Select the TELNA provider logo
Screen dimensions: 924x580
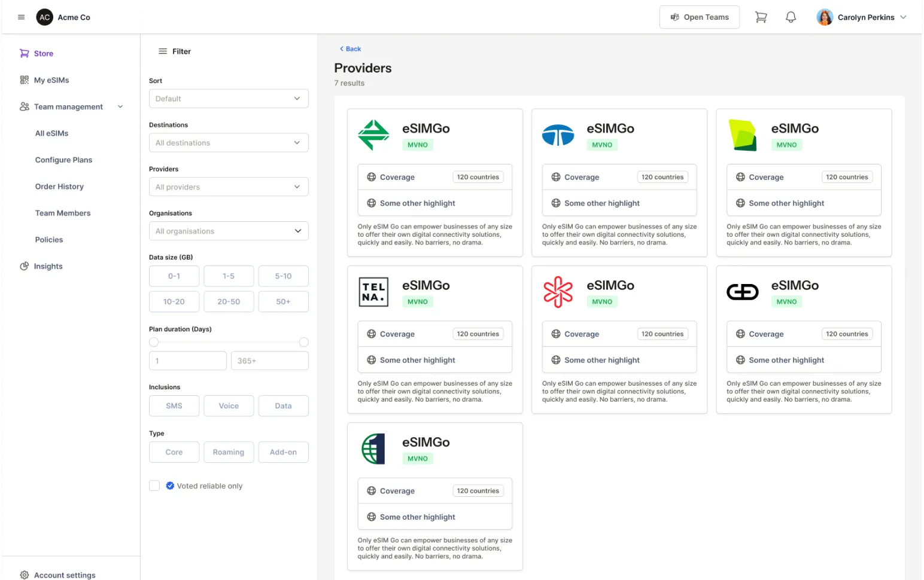pos(374,292)
